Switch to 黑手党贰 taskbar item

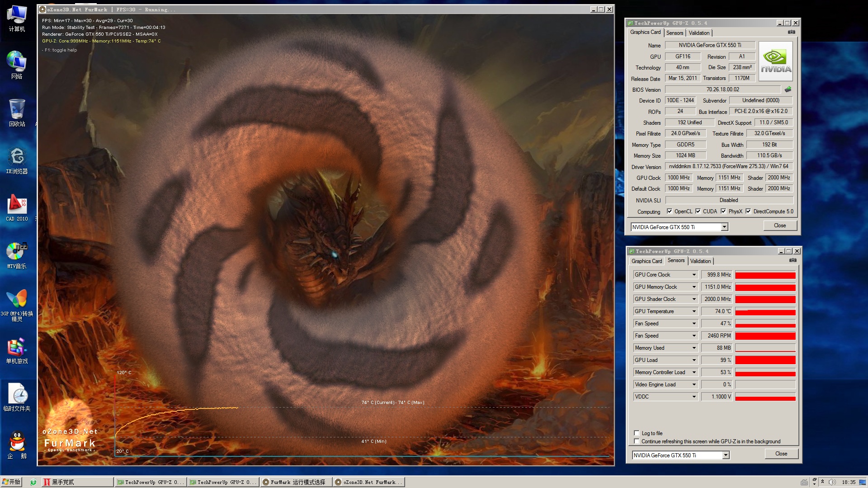tap(77, 482)
